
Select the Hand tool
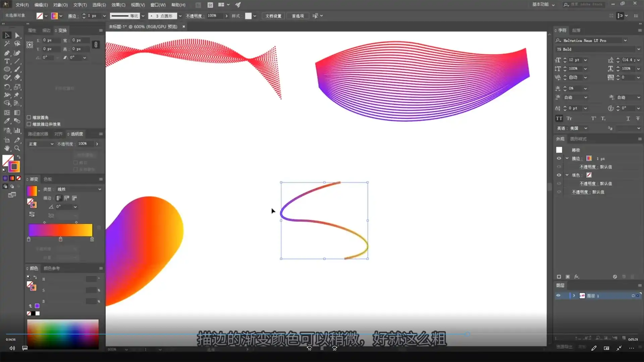click(x=7, y=148)
